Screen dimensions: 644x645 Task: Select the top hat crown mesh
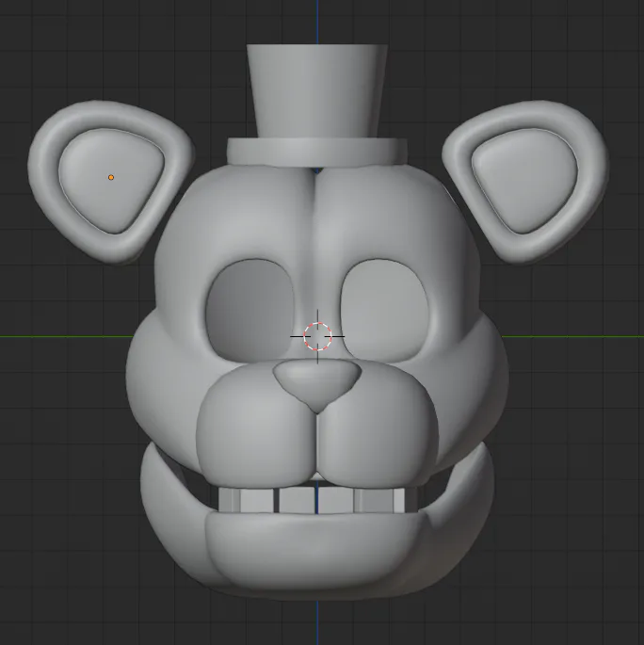tap(316, 91)
